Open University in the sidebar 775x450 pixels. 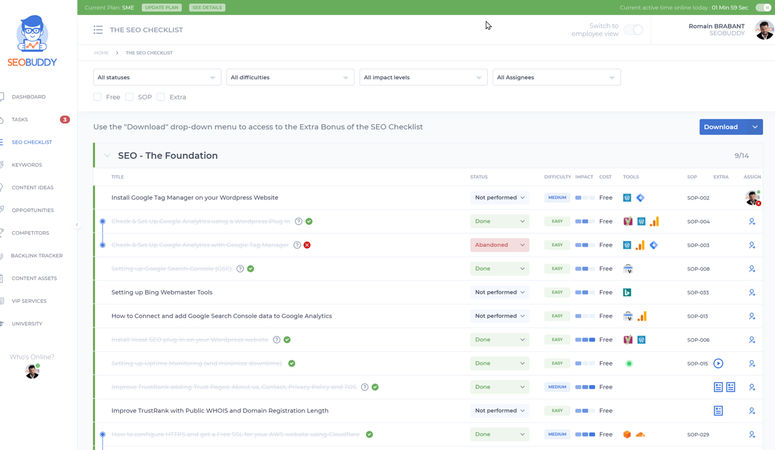pos(27,324)
